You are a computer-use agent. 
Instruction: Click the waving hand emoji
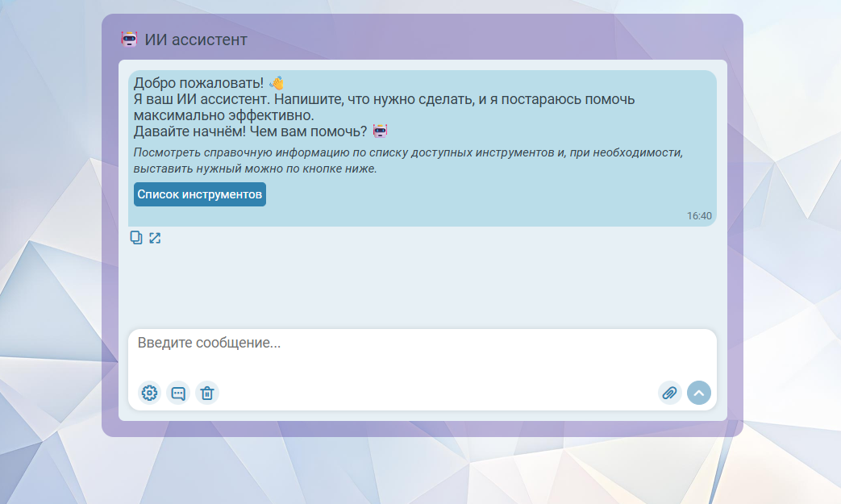point(277,83)
